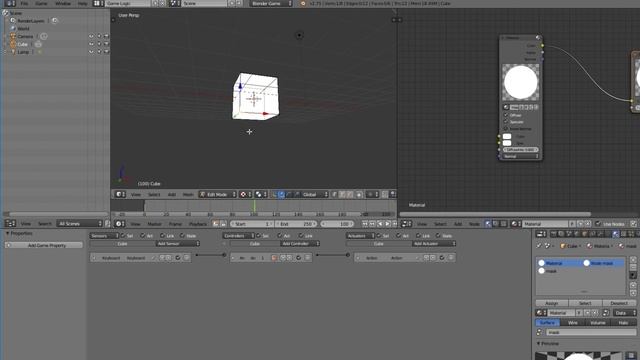Select World in the outliner
This screenshot has height=360, width=640.
click(23, 29)
